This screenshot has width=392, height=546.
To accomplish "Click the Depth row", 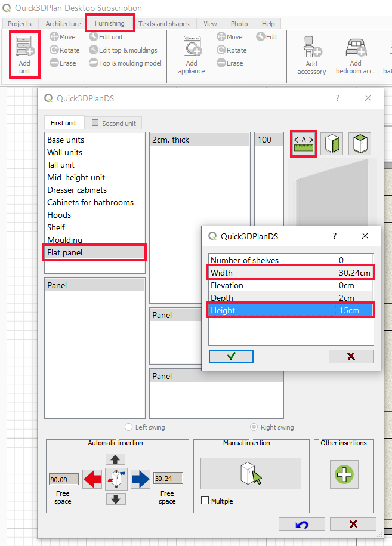I will [x=291, y=298].
